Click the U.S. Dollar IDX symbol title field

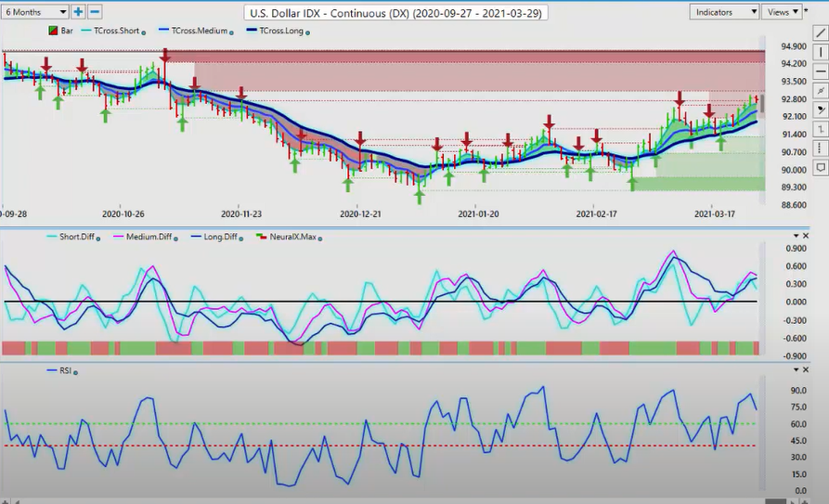click(395, 13)
